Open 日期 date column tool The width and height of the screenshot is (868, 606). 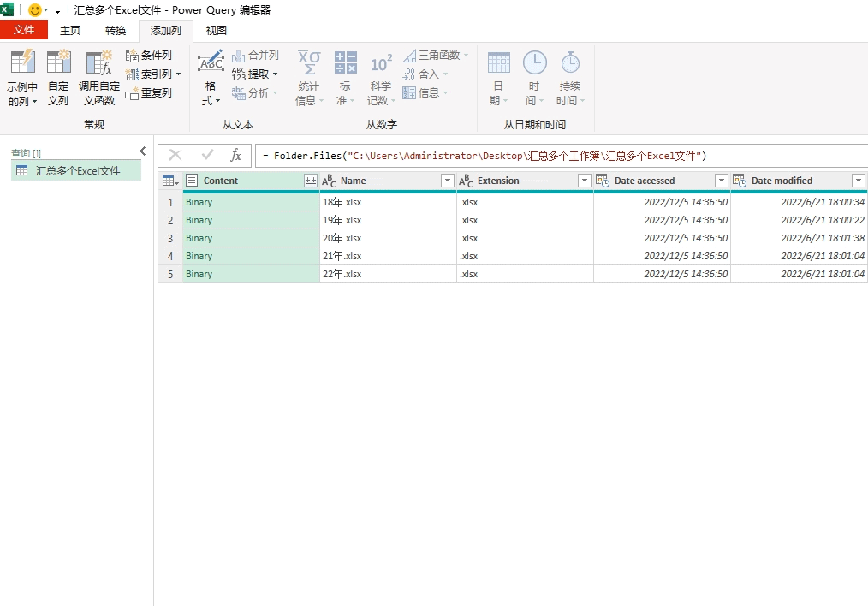tap(498, 78)
